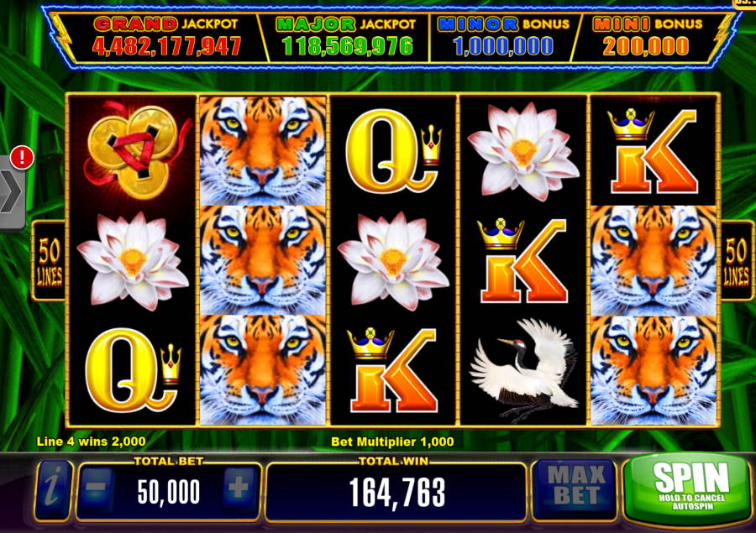Hit the green Spin button
The height and width of the screenshot is (533, 756).
point(691,488)
